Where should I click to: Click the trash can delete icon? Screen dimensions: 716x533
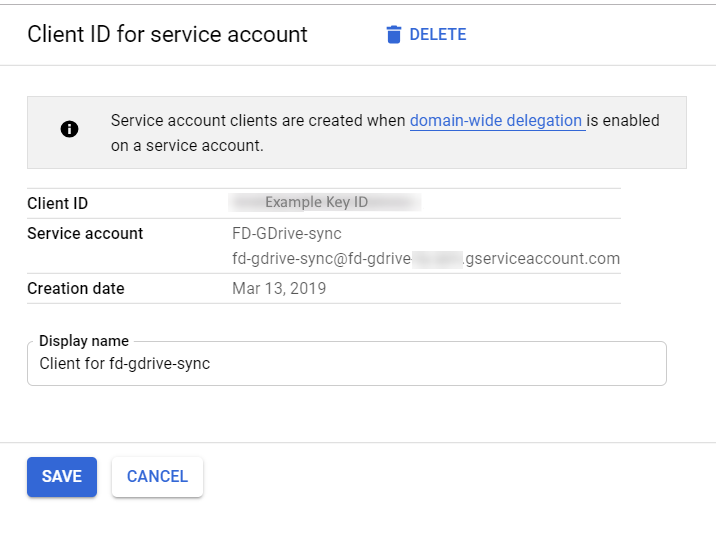tap(394, 35)
